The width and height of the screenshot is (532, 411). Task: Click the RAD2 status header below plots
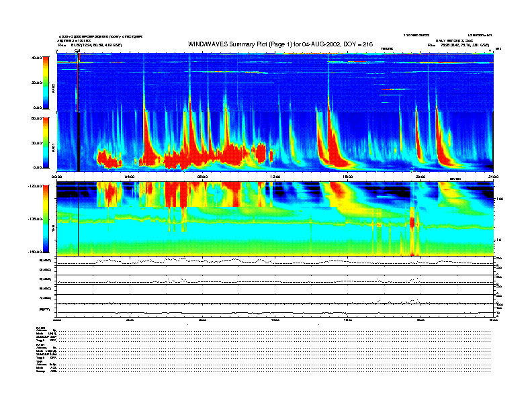(40, 328)
